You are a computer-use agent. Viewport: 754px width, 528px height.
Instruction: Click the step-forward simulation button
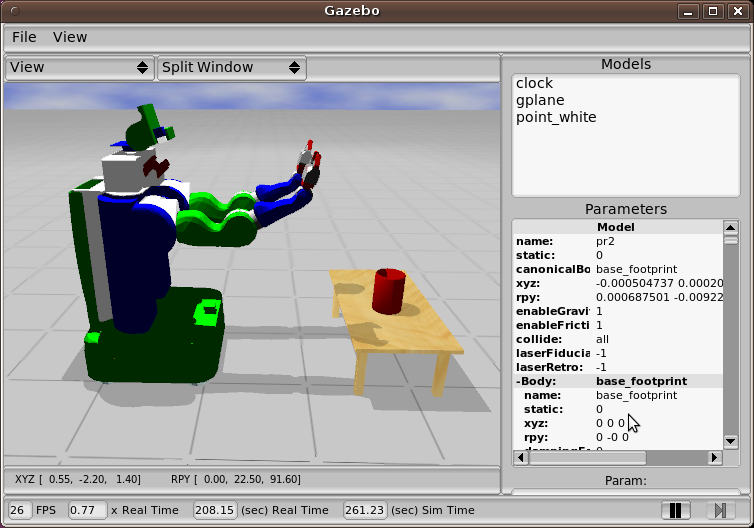[719, 510]
